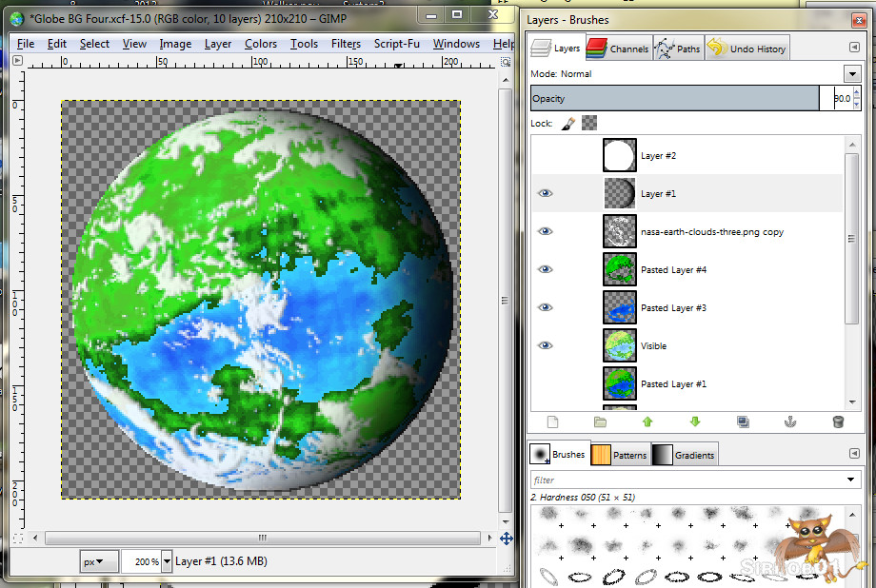Click the brush filter text field
The image size is (876, 588).
pos(686,480)
